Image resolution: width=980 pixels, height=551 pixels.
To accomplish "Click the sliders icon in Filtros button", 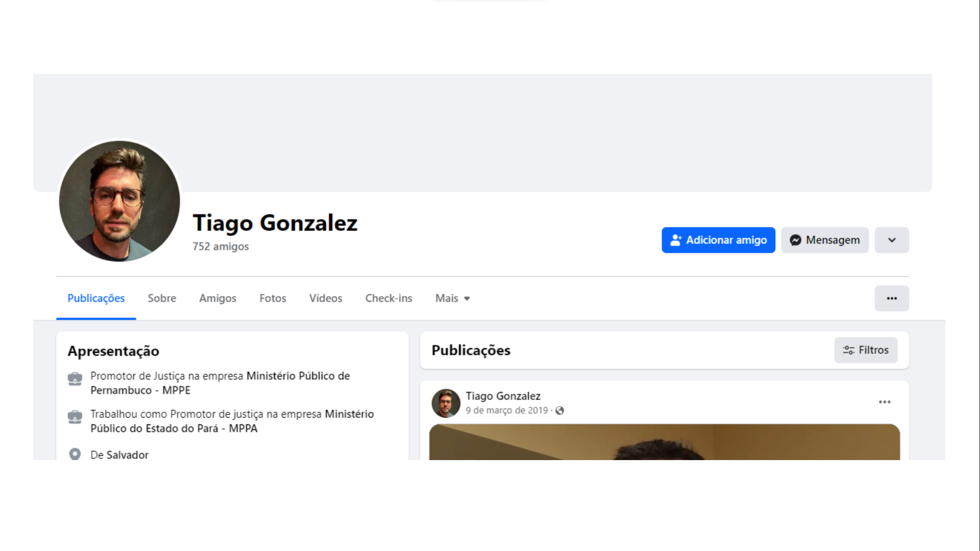I will [848, 350].
